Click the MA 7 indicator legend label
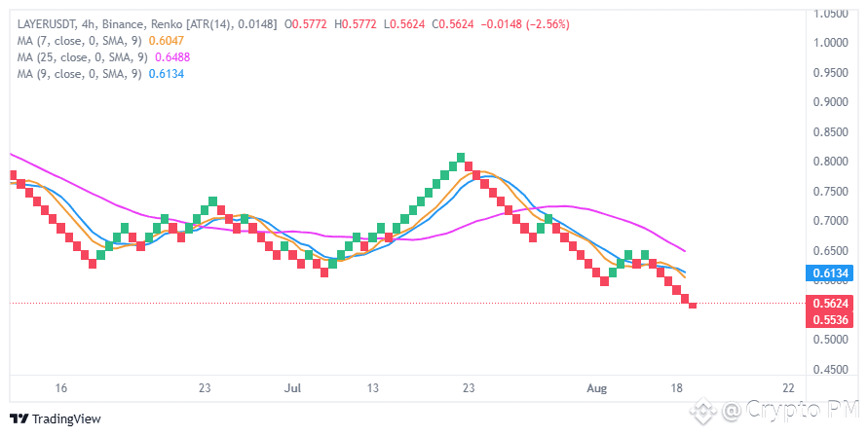Screen dimensions: 868x436 coord(80,41)
